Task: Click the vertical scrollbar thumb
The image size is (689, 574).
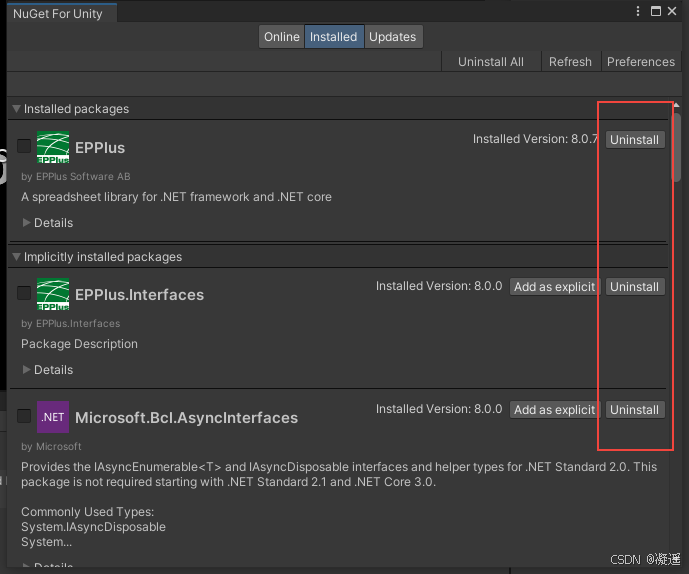Action: click(x=677, y=147)
